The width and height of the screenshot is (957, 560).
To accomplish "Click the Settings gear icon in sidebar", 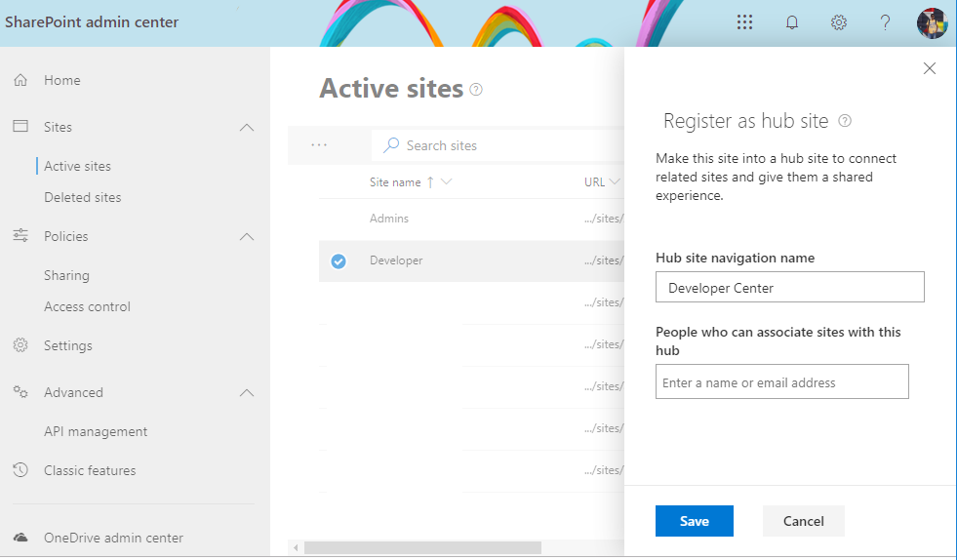I will point(20,345).
